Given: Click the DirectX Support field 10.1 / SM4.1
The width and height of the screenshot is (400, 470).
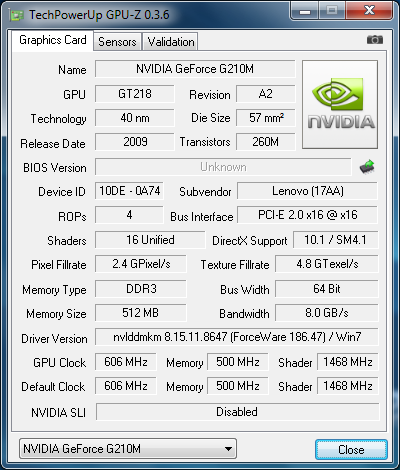Looking at the screenshot, I should [x=336, y=240].
